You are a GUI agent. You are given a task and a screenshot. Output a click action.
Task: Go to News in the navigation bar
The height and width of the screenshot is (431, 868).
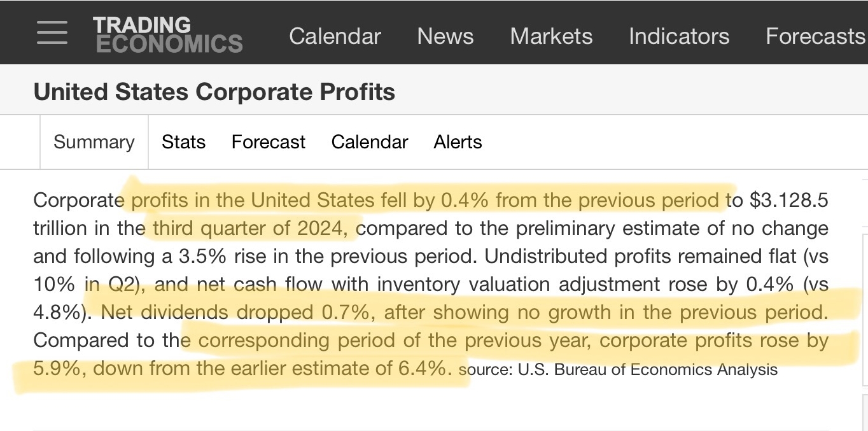pyautogui.click(x=445, y=36)
